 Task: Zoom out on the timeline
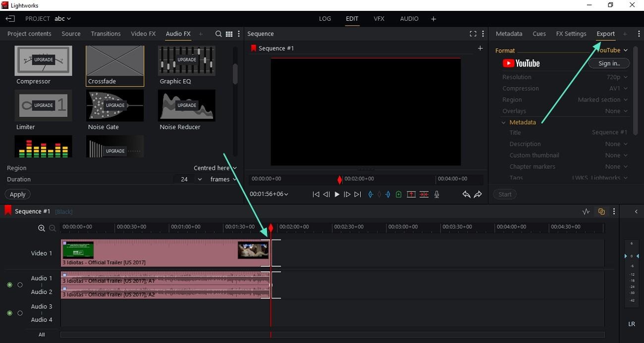pos(53,228)
